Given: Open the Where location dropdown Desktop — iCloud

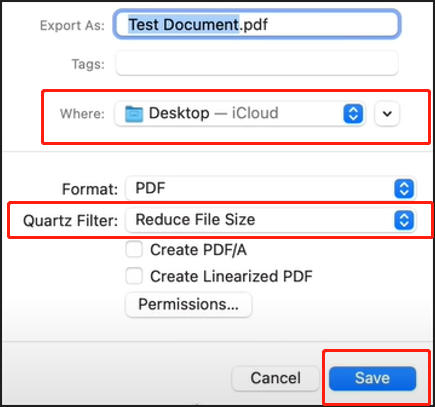Looking at the screenshot, I should pos(240,114).
